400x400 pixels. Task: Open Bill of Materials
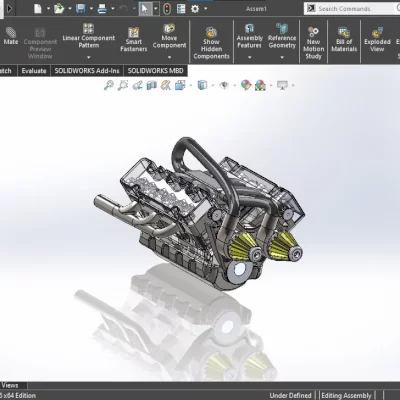[344, 39]
